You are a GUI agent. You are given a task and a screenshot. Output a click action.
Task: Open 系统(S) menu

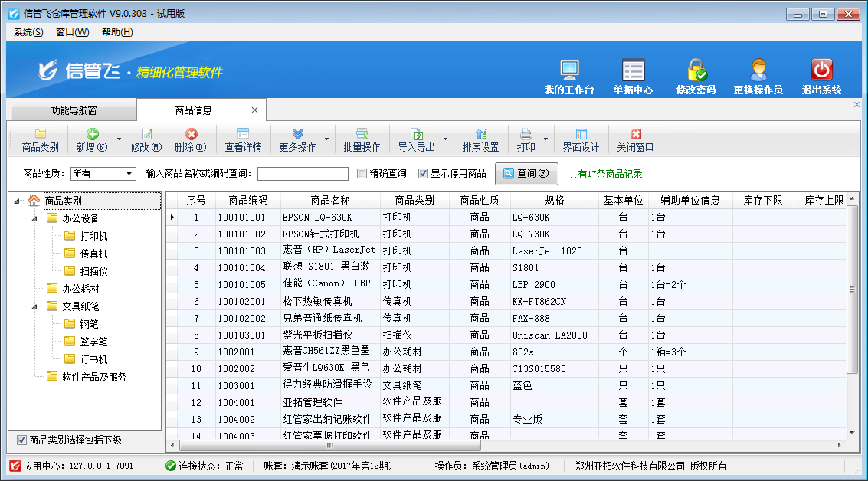(28, 32)
